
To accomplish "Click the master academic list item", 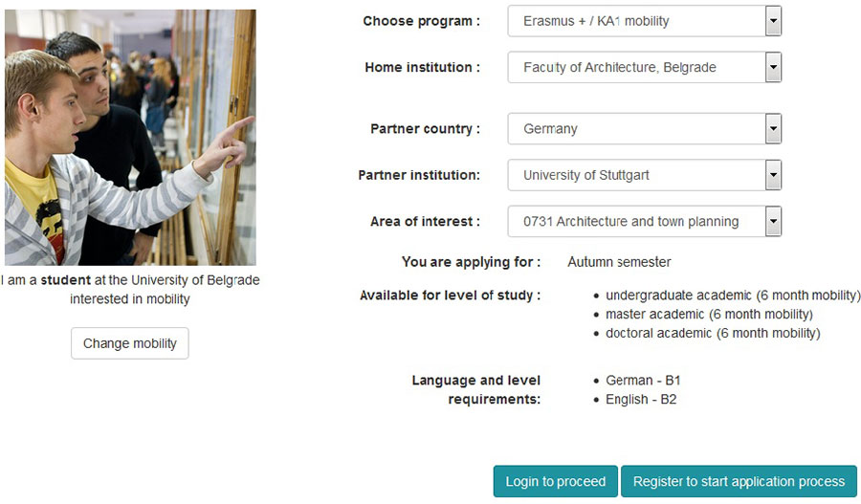I will point(709,315).
